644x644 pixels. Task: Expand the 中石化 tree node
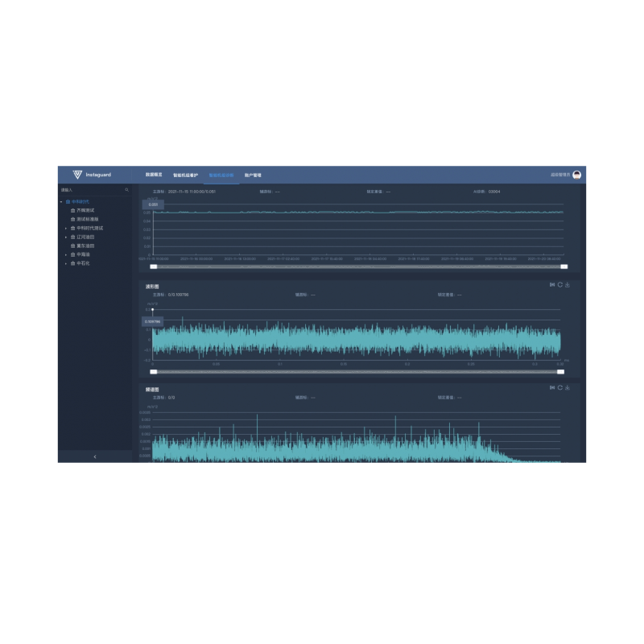coord(66,263)
